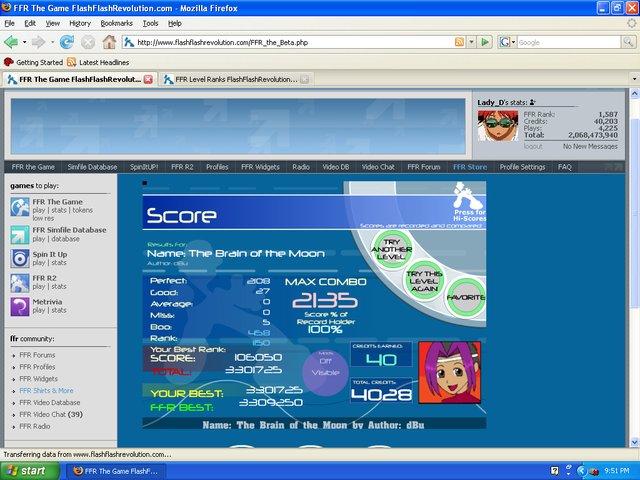Open the Radio nav link
Screen dimensions: 640x480
301,167
